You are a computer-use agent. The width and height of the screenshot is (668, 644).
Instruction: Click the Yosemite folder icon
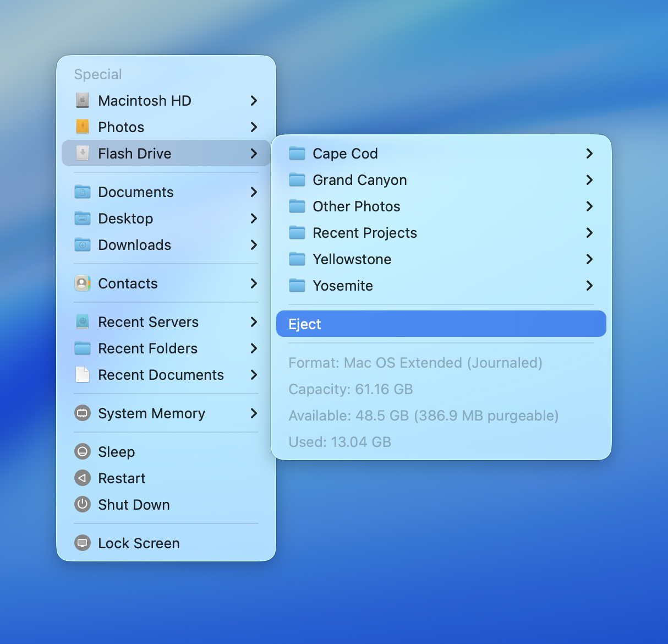click(x=297, y=286)
